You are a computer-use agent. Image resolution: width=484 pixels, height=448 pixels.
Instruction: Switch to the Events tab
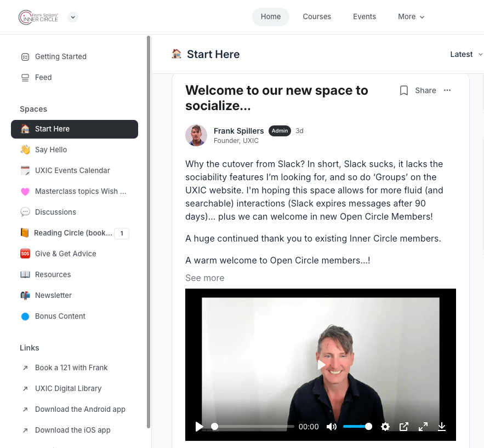(365, 16)
